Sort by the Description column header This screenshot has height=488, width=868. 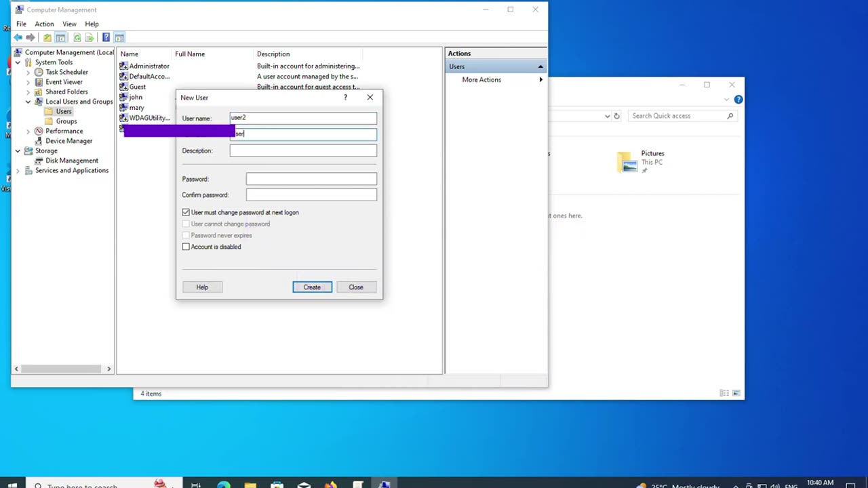click(308, 54)
